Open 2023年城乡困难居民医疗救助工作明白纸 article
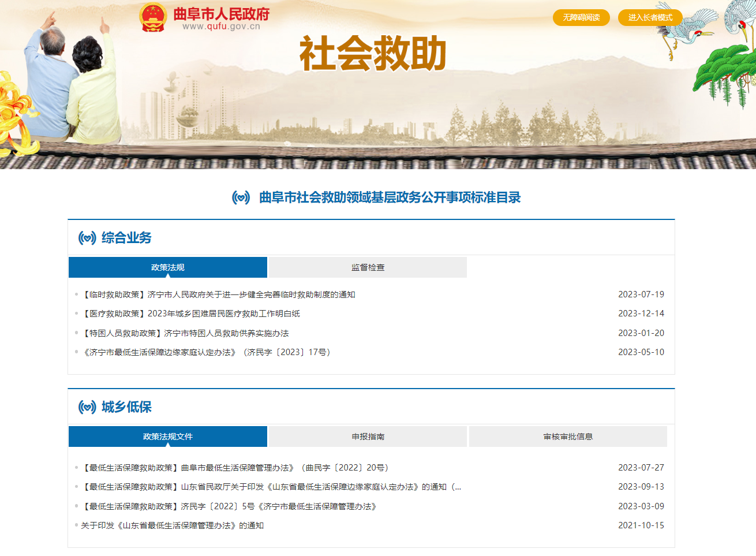Screen dimensions: 756x556 [190, 314]
